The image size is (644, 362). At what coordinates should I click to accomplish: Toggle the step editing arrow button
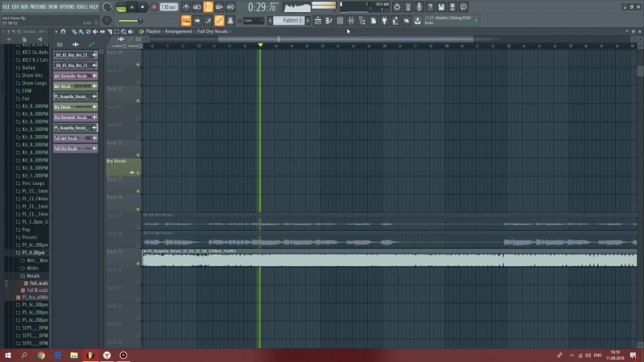coord(196,21)
